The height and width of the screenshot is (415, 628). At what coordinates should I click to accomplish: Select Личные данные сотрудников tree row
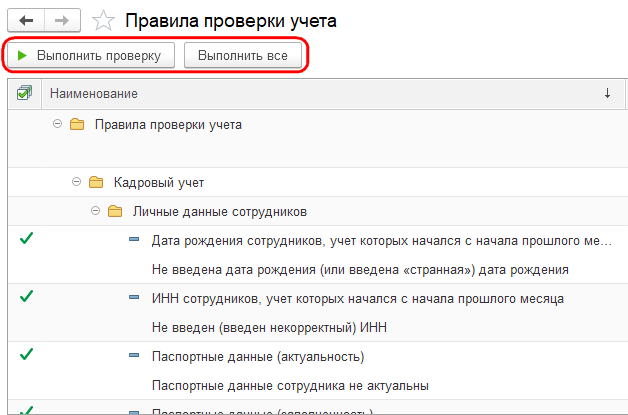coord(318,211)
